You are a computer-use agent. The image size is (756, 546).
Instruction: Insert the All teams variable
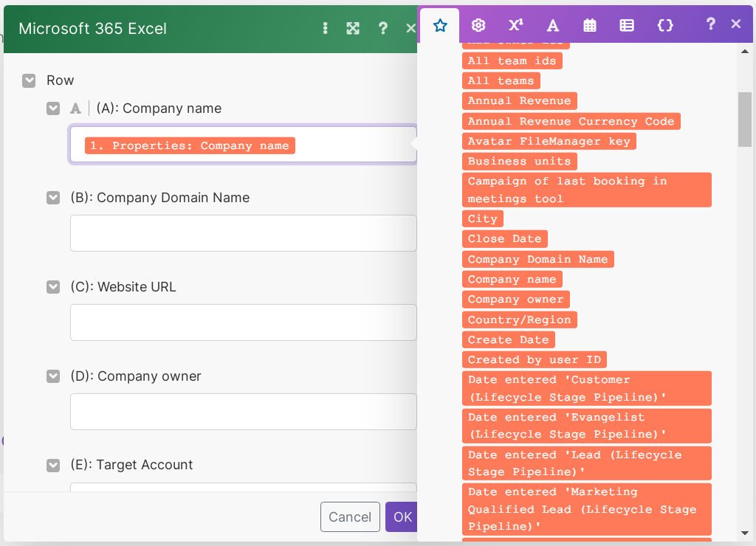(x=501, y=80)
